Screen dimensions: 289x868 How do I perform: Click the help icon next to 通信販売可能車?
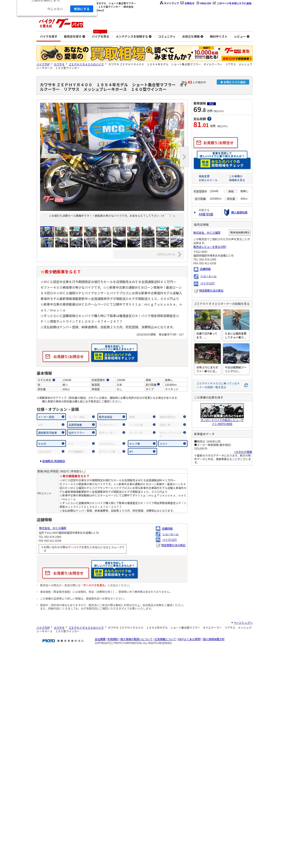pos(63,432)
